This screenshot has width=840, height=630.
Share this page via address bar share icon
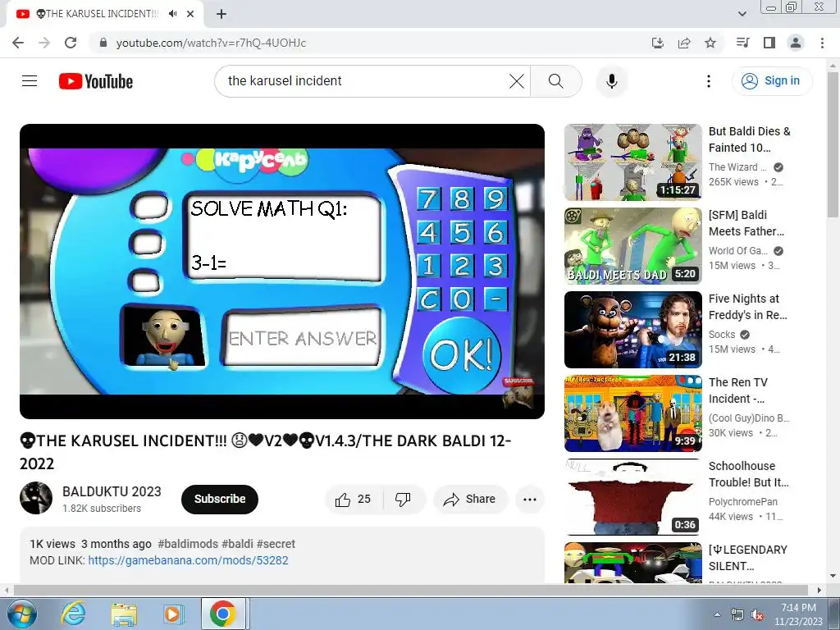pyautogui.click(x=684, y=43)
